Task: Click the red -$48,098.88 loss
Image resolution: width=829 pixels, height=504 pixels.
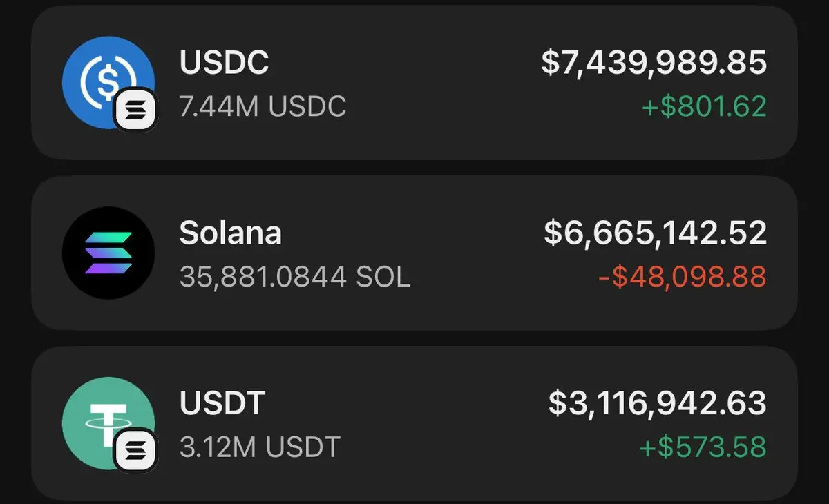Action: tap(680, 278)
